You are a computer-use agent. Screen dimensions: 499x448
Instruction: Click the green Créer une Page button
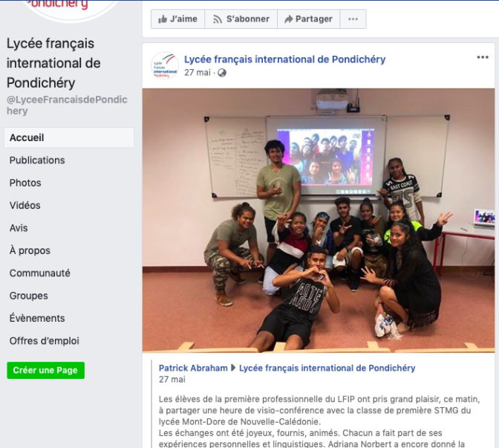click(x=45, y=370)
